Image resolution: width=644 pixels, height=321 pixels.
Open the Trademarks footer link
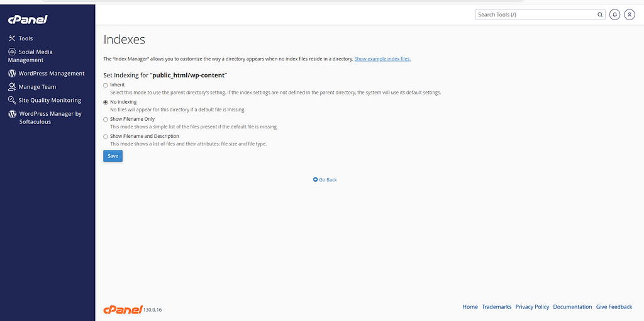click(x=497, y=307)
